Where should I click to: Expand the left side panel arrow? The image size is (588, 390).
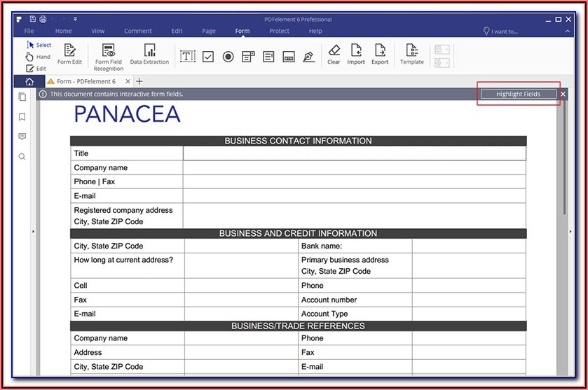[x=33, y=231]
